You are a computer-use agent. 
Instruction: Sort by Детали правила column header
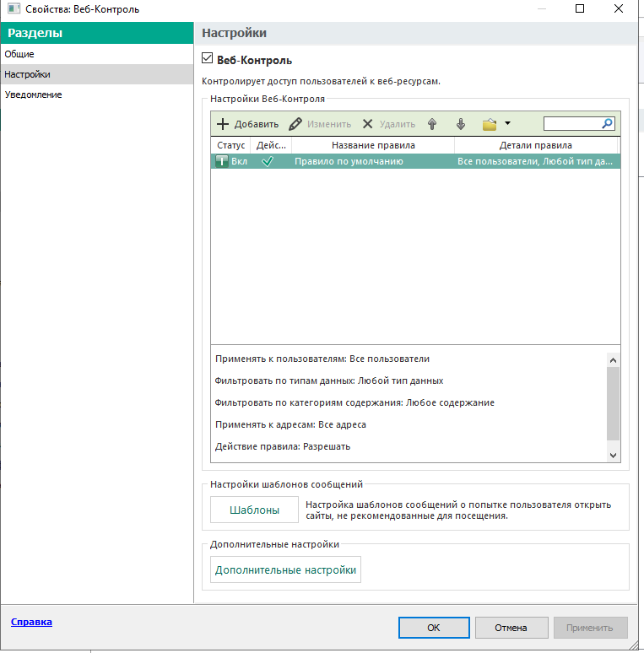pyautogui.click(x=536, y=145)
